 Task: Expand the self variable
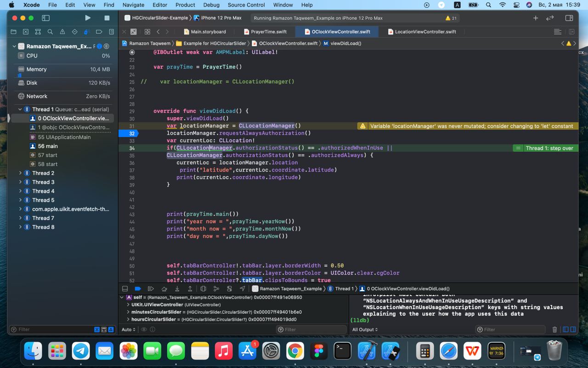[x=122, y=298]
